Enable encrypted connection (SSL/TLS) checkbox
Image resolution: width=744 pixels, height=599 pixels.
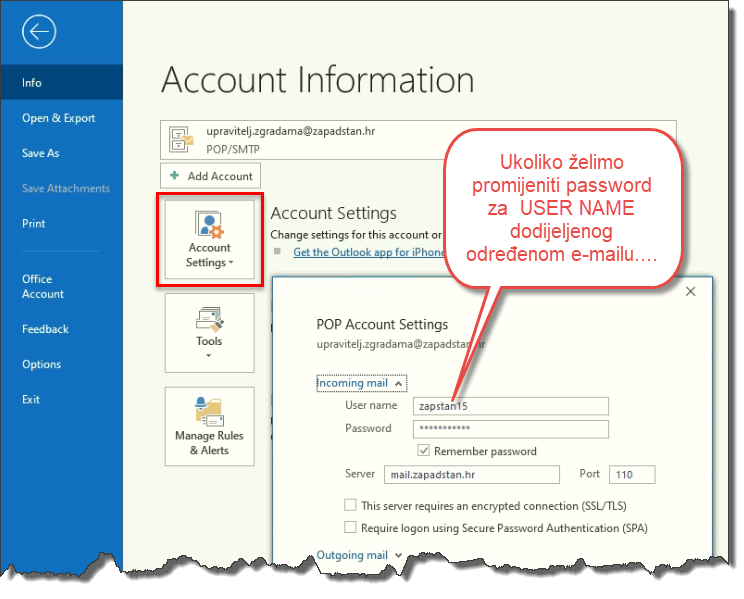click(350, 506)
